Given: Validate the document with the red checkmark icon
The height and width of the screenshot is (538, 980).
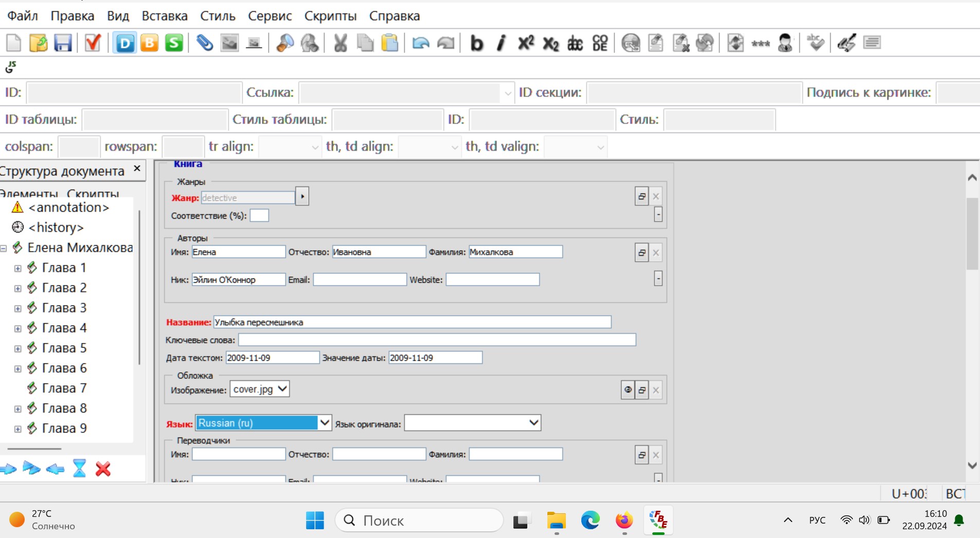Looking at the screenshot, I should [93, 43].
